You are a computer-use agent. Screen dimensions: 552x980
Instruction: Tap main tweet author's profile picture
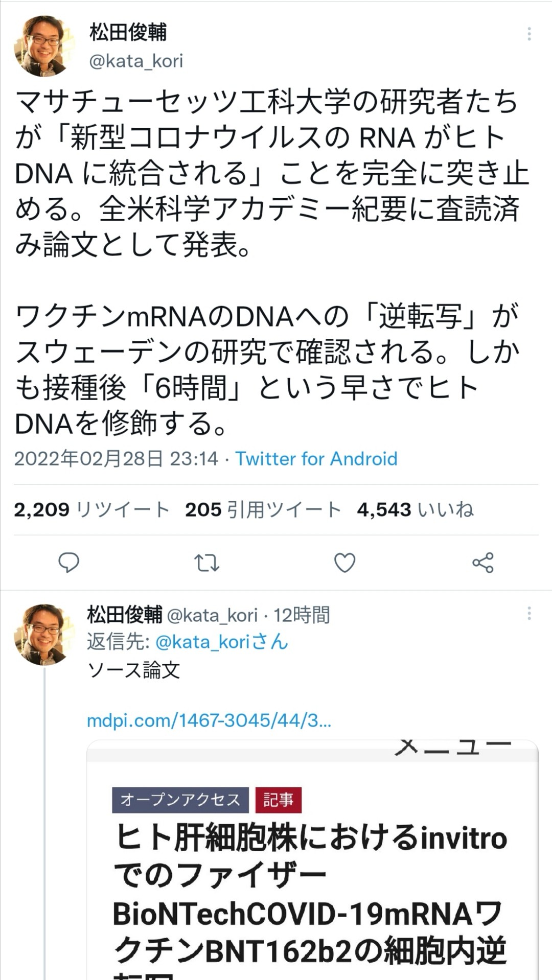(44, 46)
